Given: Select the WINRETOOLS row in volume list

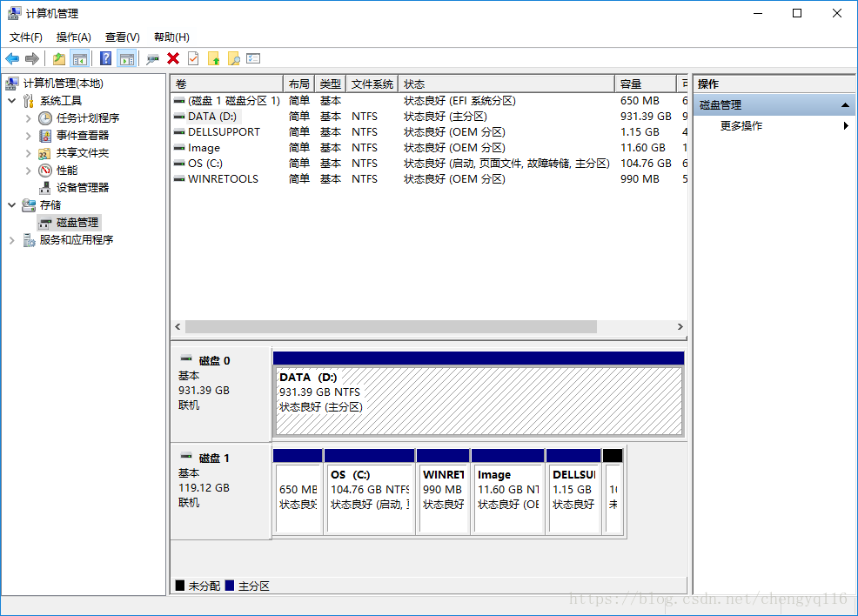Looking at the screenshot, I should tap(428, 179).
